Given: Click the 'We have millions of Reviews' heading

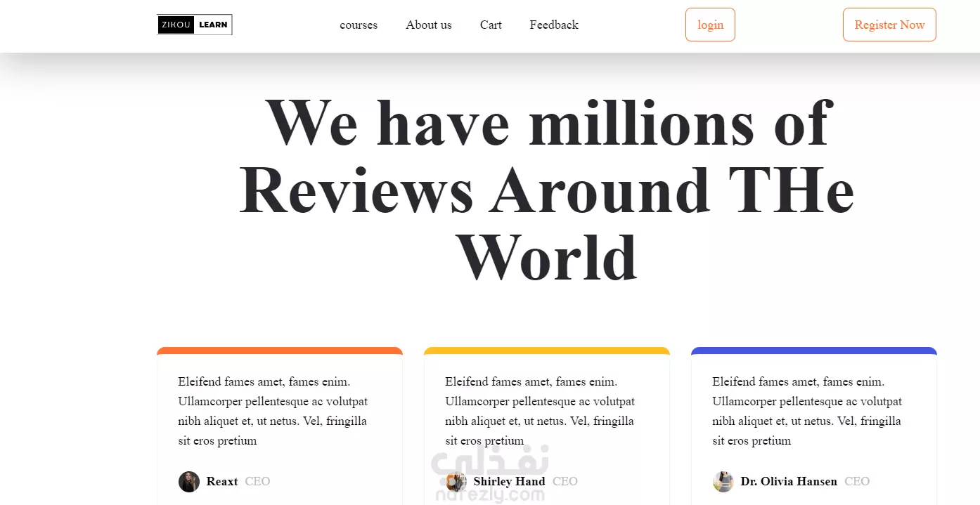Looking at the screenshot, I should (547, 190).
